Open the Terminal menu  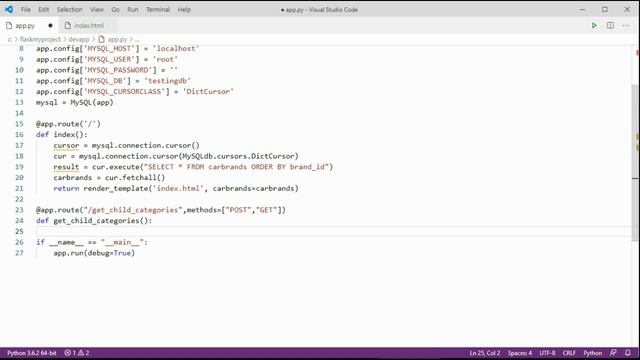click(x=158, y=9)
